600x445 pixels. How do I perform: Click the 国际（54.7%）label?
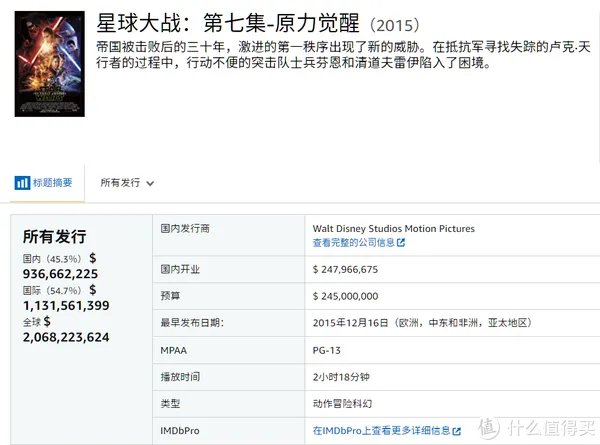pyautogui.click(x=52, y=291)
